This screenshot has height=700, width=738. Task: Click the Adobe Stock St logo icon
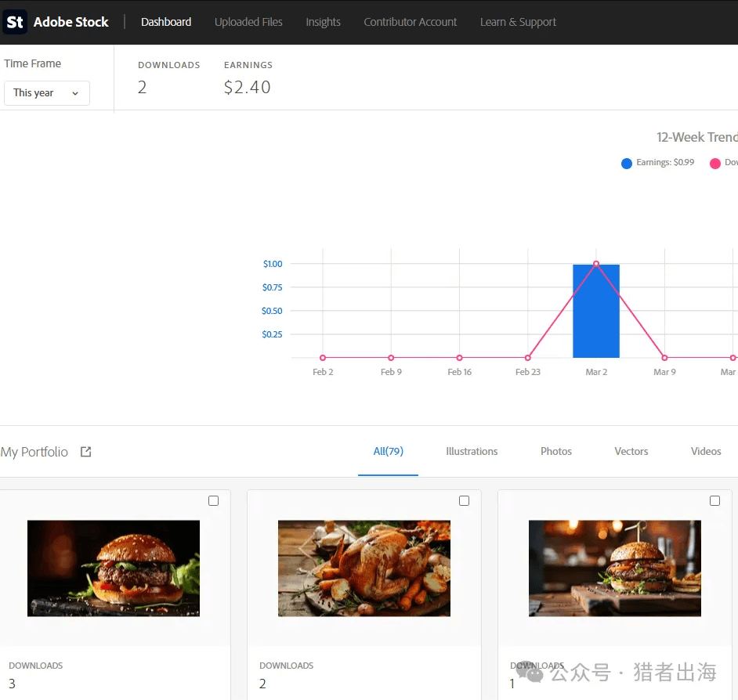[15, 22]
